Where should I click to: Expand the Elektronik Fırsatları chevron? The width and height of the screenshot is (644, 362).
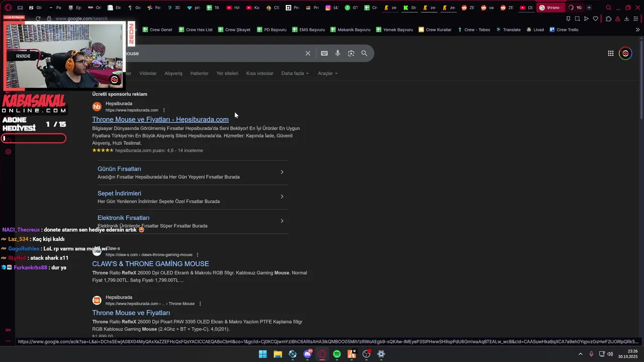tap(282, 221)
